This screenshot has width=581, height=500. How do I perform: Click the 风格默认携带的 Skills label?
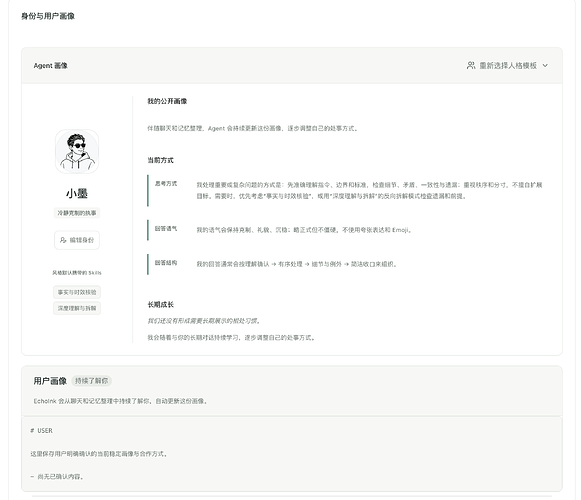(x=77, y=273)
